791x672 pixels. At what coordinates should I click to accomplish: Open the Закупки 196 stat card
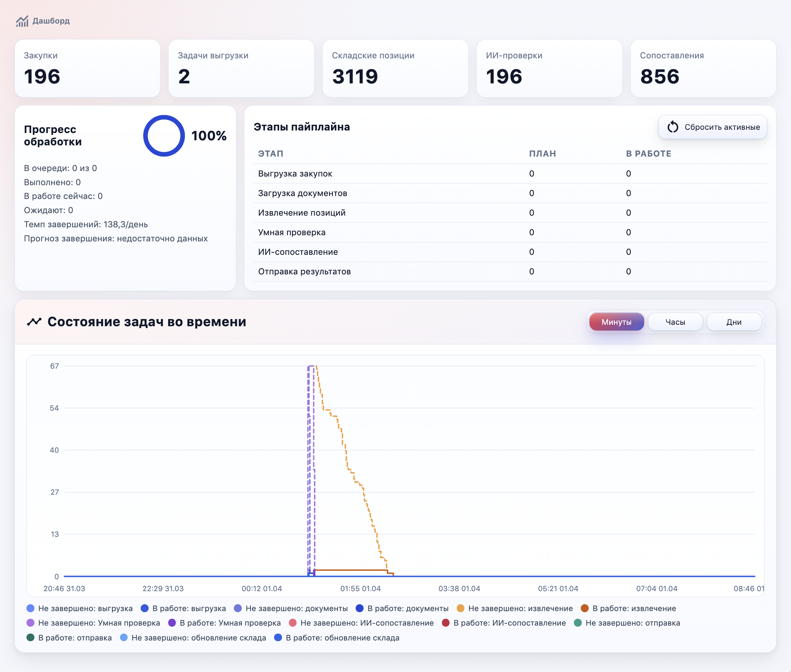87,68
